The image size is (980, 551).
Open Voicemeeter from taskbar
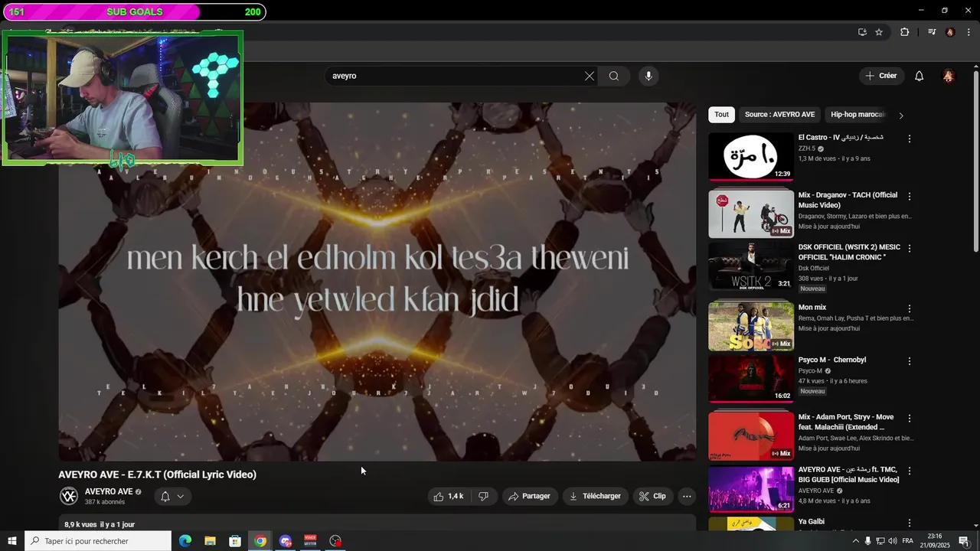(310, 541)
